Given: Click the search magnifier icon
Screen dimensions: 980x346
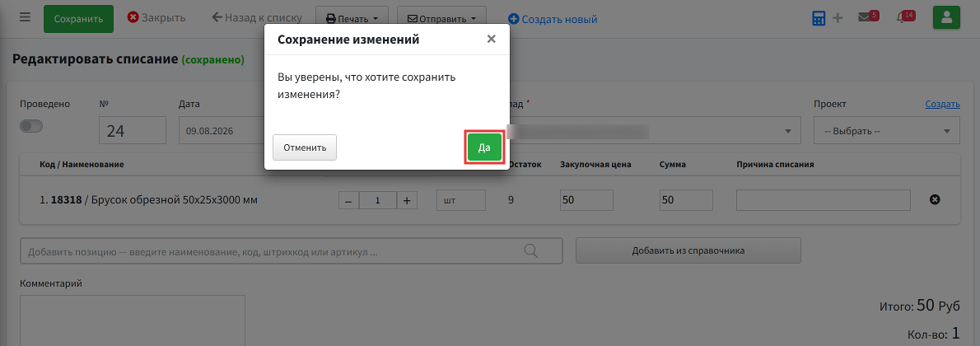Looking at the screenshot, I should coord(530,251).
